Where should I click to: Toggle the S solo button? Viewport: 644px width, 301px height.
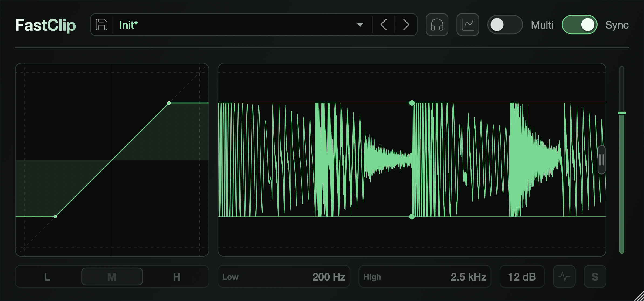click(595, 277)
